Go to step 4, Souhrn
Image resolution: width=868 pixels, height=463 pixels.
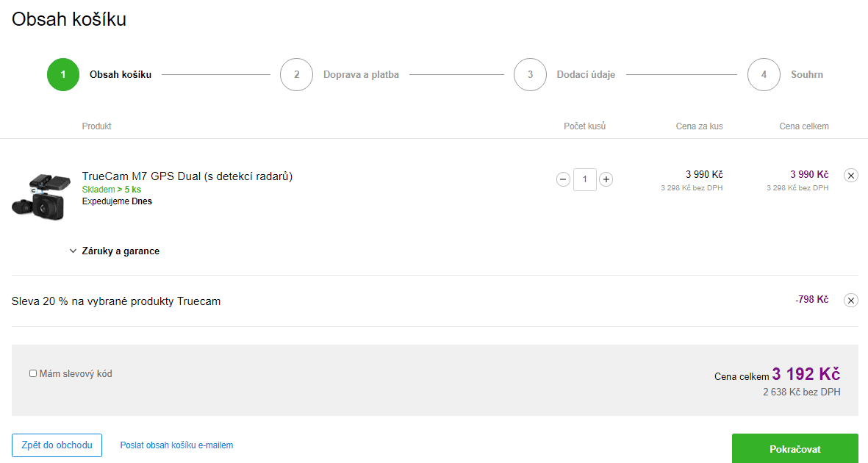click(786, 75)
